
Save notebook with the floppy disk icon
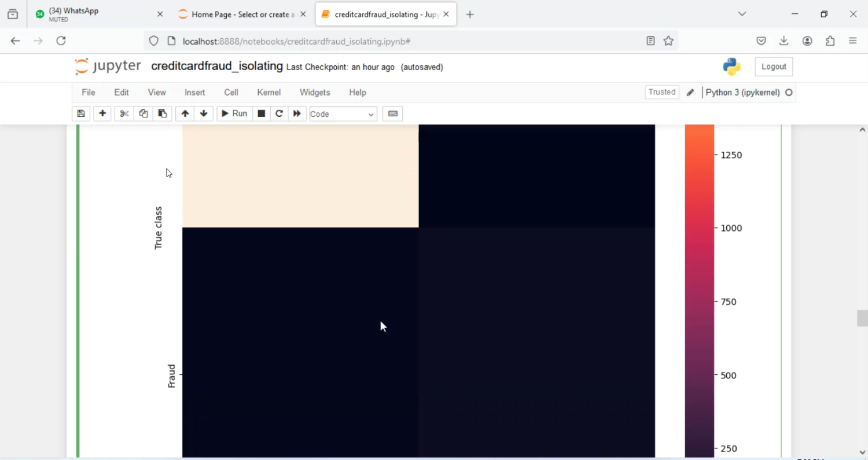[81, 114]
